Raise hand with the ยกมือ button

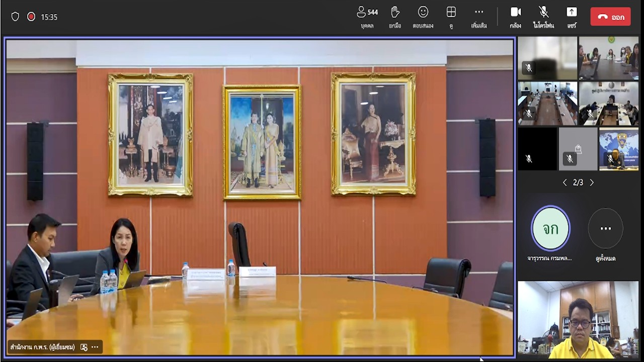pos(395,17)
